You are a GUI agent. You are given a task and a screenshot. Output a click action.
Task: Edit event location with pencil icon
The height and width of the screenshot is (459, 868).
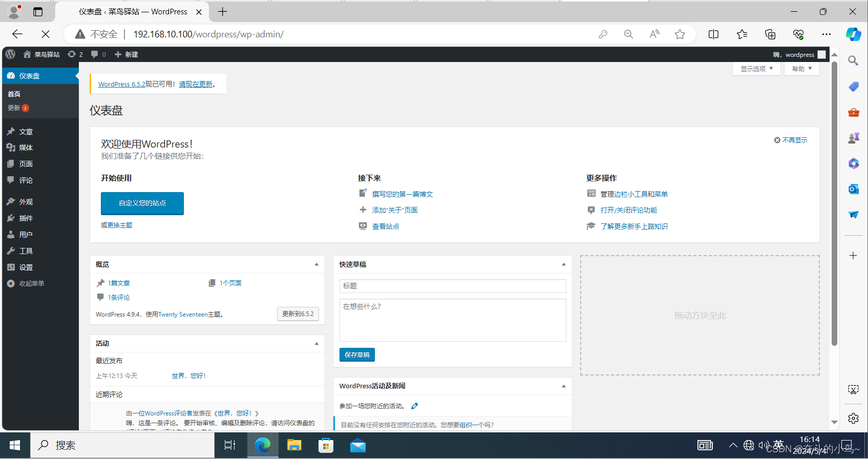tap(415, 406)
